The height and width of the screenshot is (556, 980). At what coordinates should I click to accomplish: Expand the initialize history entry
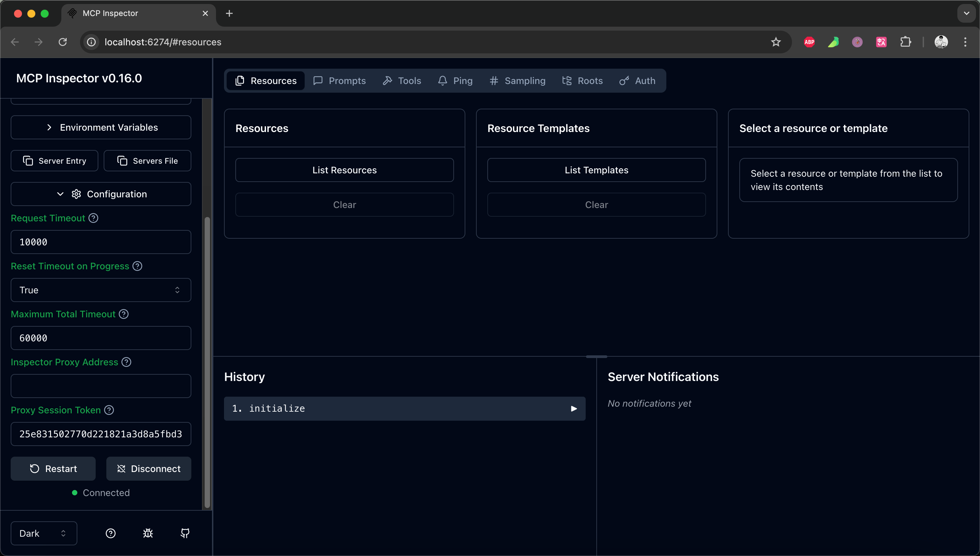[405, 409]
